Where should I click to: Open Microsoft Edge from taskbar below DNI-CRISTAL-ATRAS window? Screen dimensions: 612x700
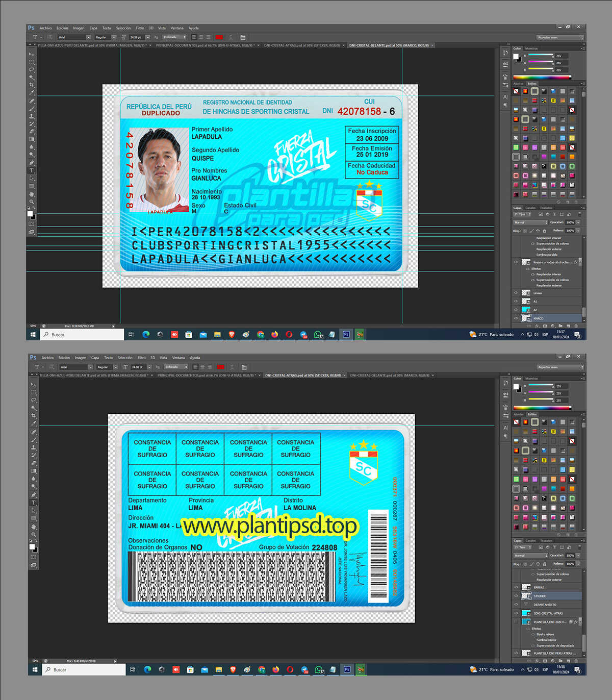[x=147, y=669]
